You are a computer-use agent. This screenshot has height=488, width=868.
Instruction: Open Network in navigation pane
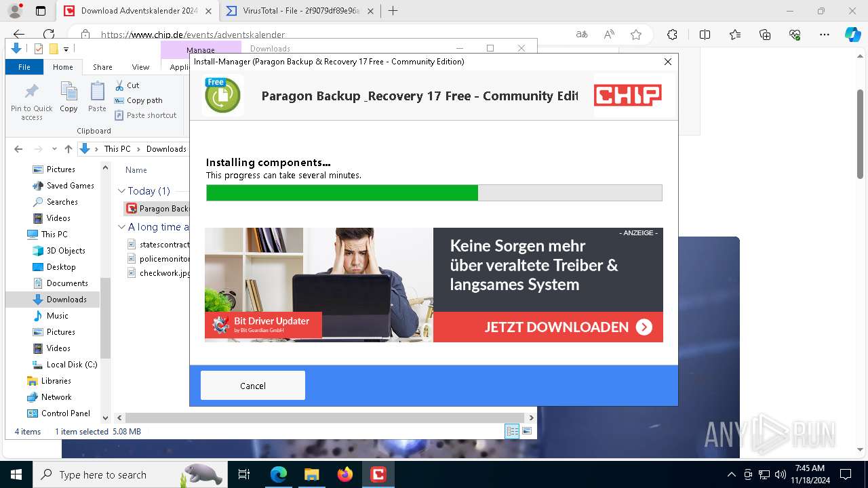pyautogui.click(x=49, y=397)
